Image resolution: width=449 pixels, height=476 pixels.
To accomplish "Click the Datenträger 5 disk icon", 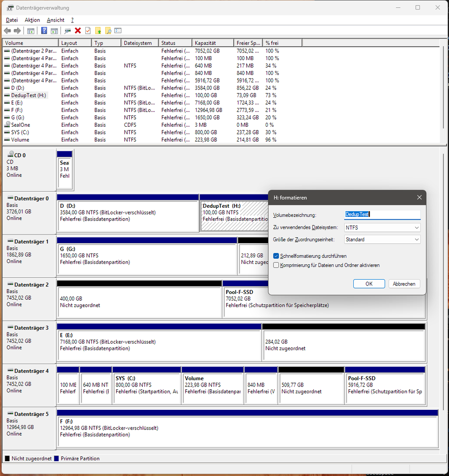I will [x=10, y=414].
